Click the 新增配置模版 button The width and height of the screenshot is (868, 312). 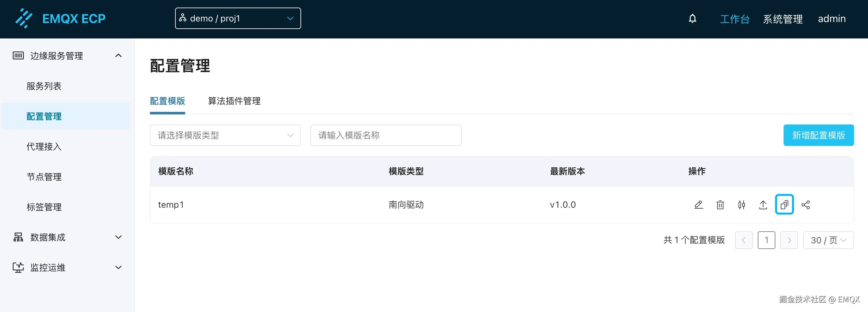[819, 135]
